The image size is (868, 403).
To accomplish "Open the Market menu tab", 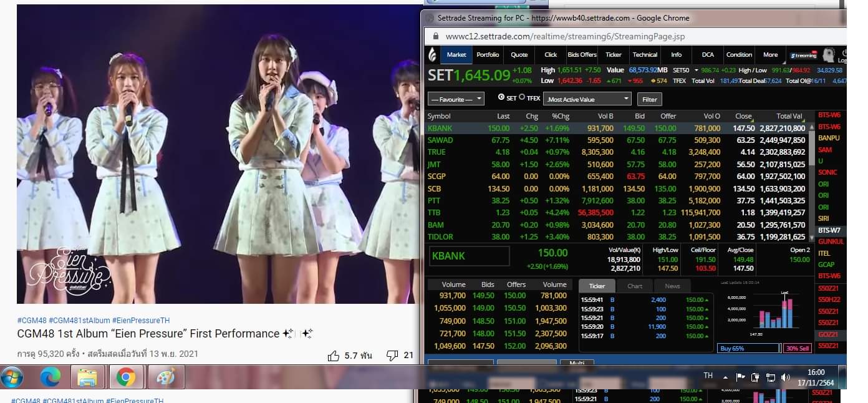I will pos(456,55).
